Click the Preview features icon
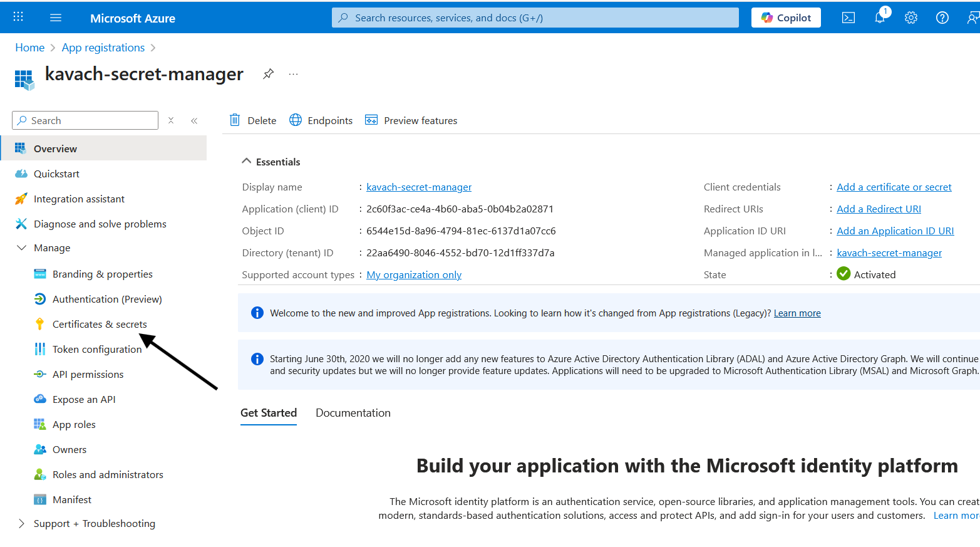This screenshot has height=547, width=980. 371,120
